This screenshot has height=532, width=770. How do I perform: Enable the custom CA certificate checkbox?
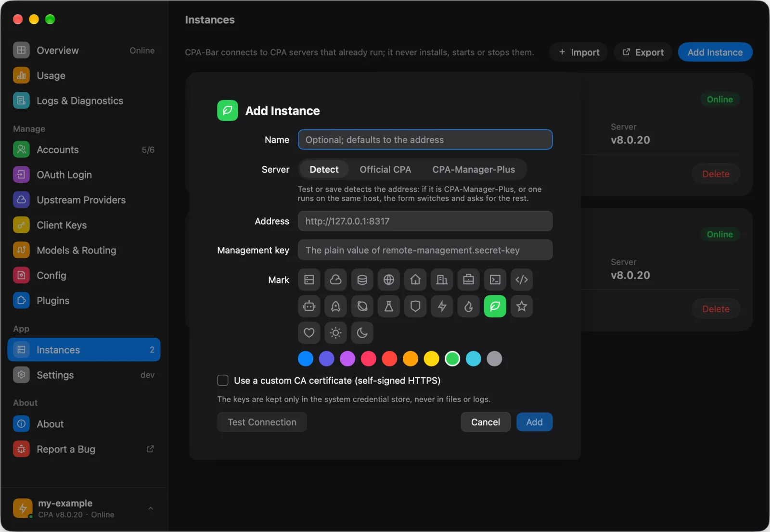pos(223,380)
